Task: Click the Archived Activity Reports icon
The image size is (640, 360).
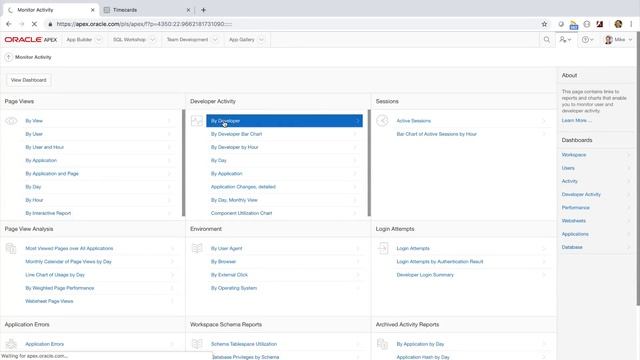Action: pos(382,344)
